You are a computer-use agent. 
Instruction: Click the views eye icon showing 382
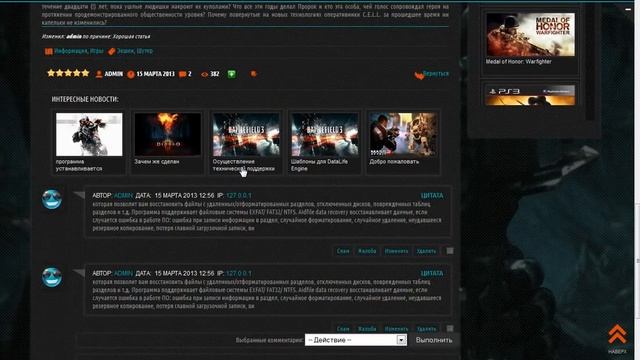204,74
